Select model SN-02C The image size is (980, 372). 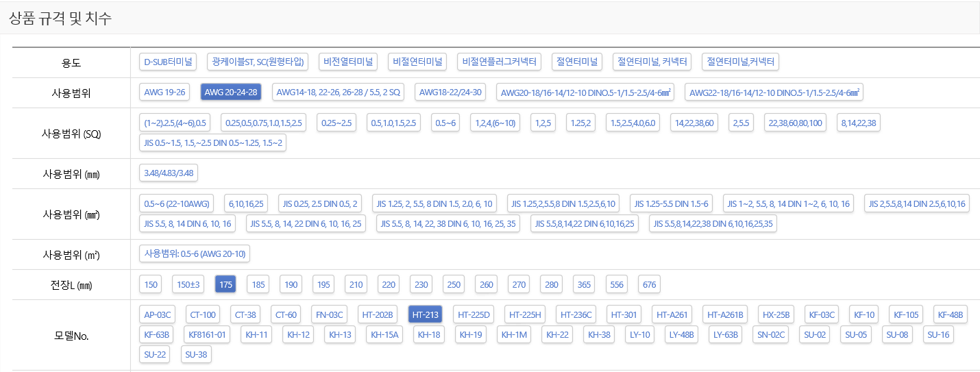(x=771, y=335)
